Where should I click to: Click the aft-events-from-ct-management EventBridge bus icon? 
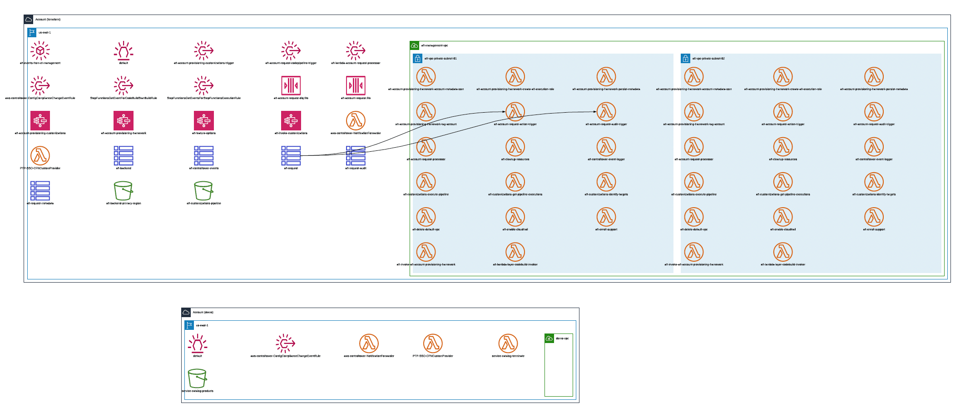coord(40,51)
